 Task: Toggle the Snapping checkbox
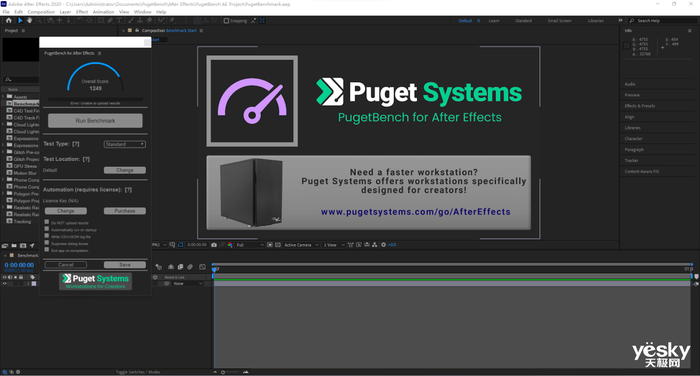(x=226, y=21)
